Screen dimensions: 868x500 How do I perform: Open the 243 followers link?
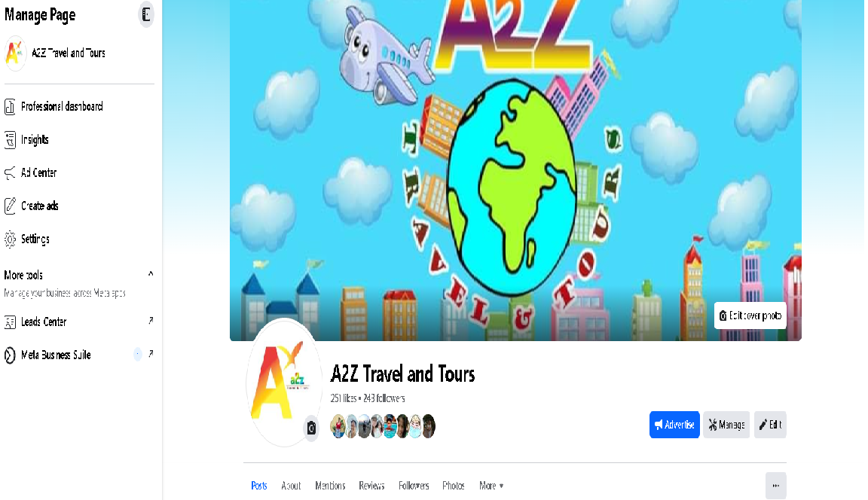384,398
